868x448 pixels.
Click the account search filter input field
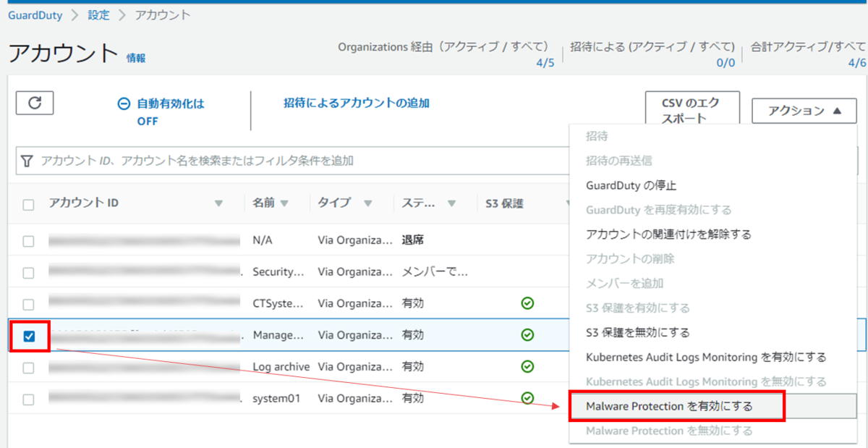[x=292, y=161]
